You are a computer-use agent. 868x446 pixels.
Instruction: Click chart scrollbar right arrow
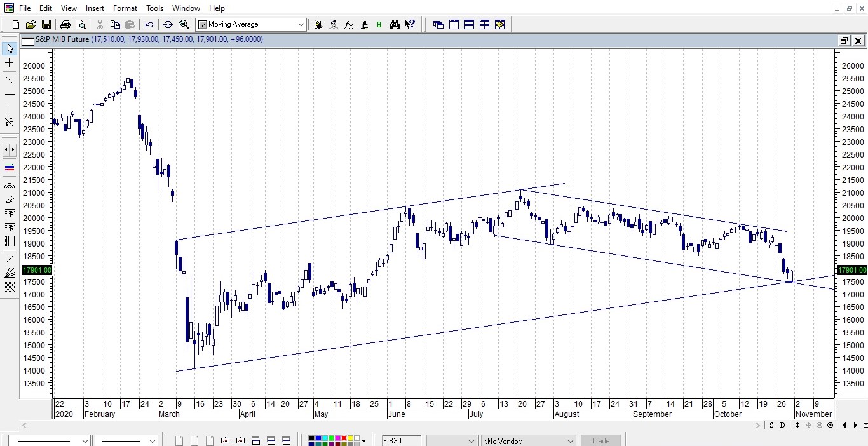pos(758,425)
